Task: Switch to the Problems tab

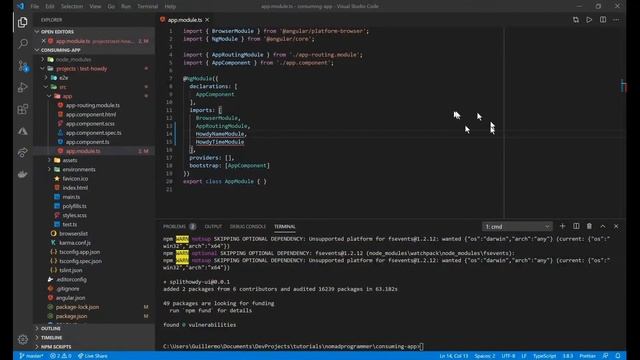Action: tap(179, 227)
